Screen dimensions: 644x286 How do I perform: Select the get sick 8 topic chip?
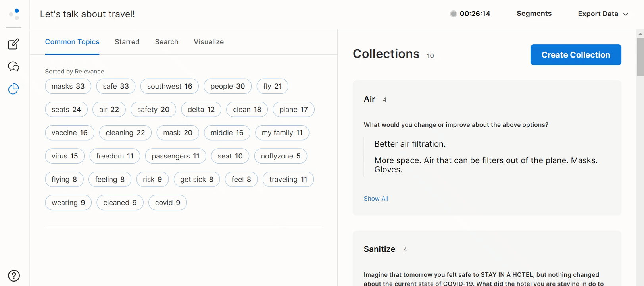point(197,179)
